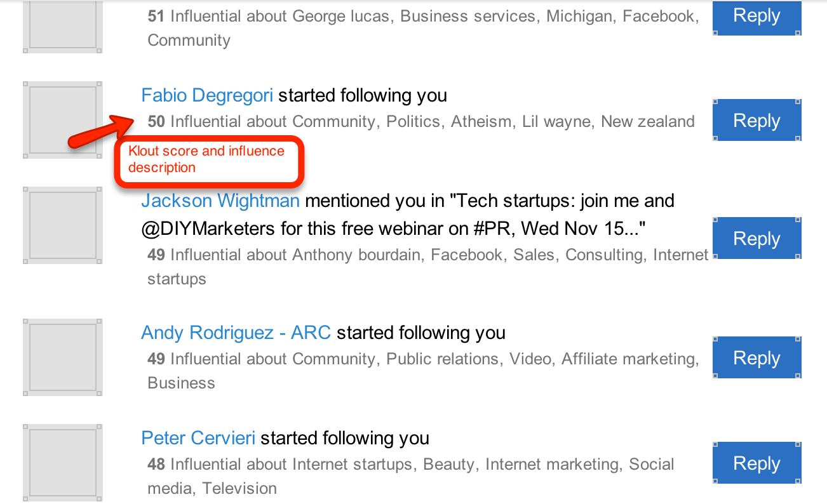Select Peter Cervieri's profile picture placeholder

pyautogui.click(x=62, y=462)
